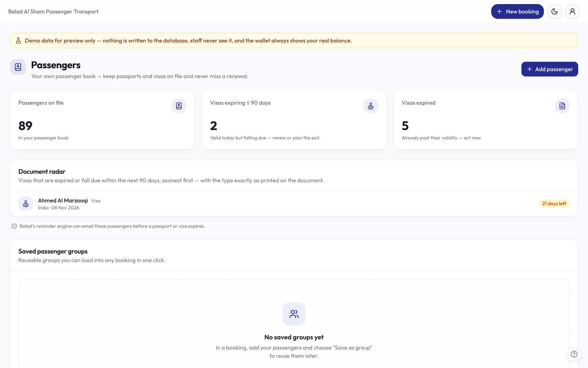
Task: Click the New booking button
Action: (517, 12)
